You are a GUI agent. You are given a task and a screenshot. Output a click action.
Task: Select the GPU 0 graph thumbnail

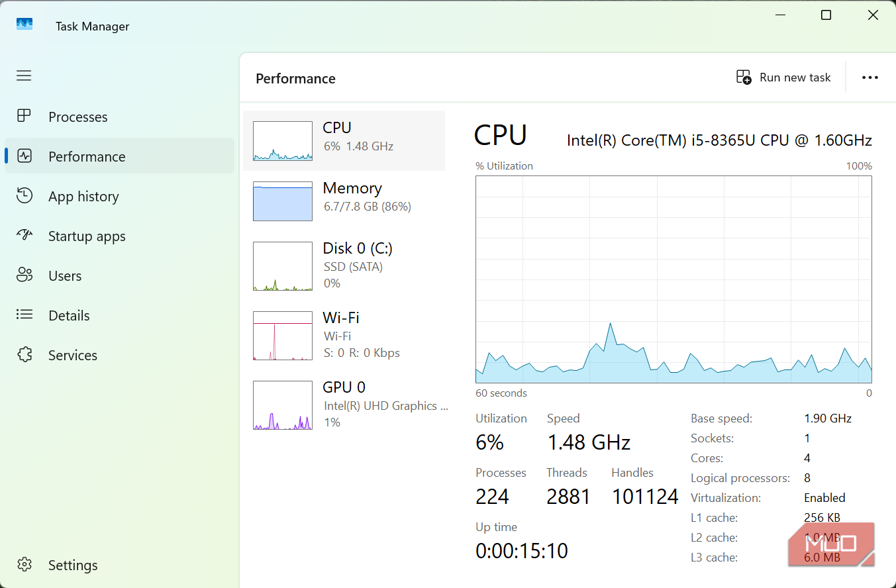pos(283,405)
